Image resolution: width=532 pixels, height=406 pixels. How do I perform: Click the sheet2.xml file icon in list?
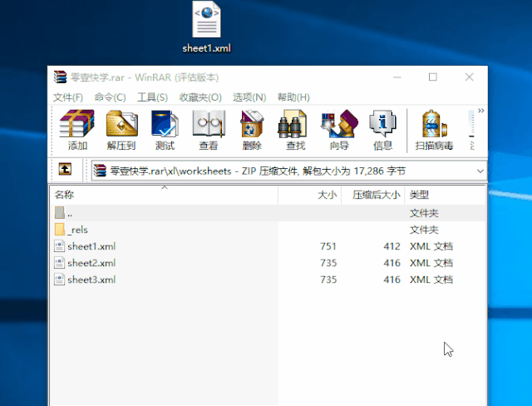(59, 263)
